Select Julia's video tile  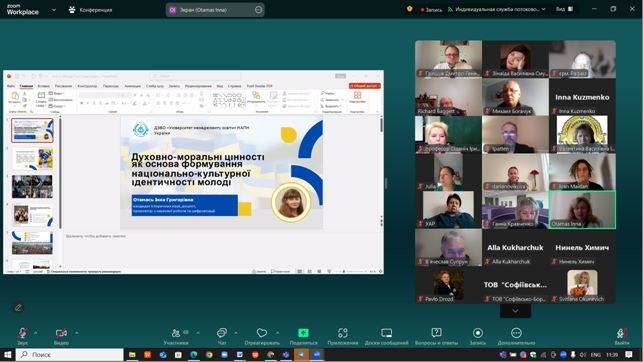[x=449, y=172]
